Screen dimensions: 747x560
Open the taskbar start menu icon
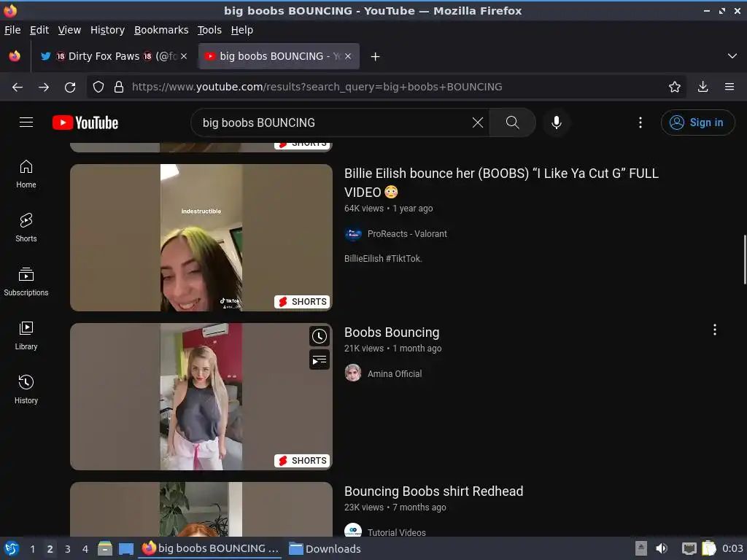[12, 548]
